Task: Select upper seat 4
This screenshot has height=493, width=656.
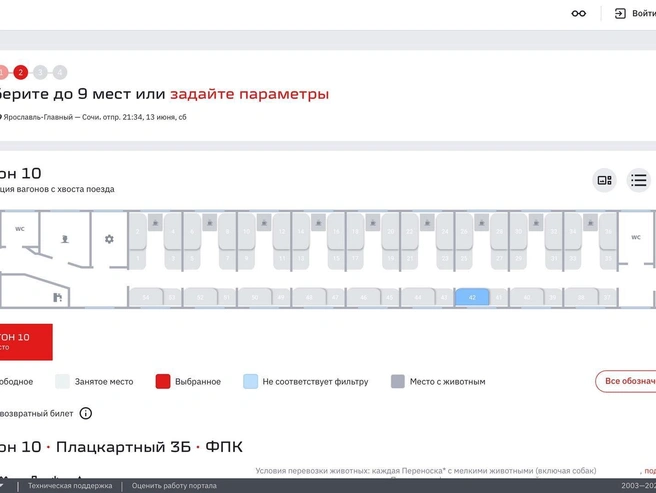Action: [x=173, y=231]
